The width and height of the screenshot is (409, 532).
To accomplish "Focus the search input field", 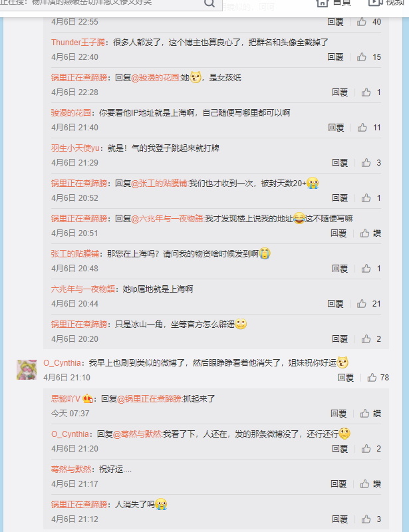I will [102, 3].
